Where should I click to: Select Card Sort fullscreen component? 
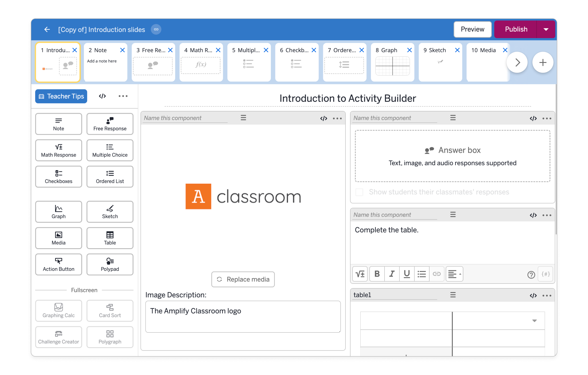tap(110, 311)
